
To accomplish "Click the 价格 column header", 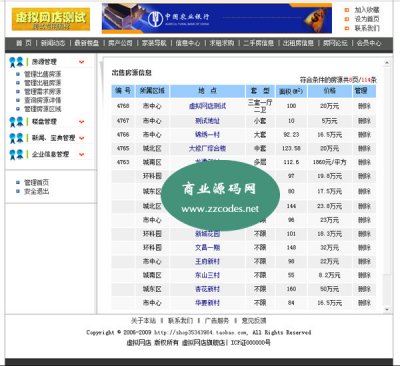I will click(330, 91).
